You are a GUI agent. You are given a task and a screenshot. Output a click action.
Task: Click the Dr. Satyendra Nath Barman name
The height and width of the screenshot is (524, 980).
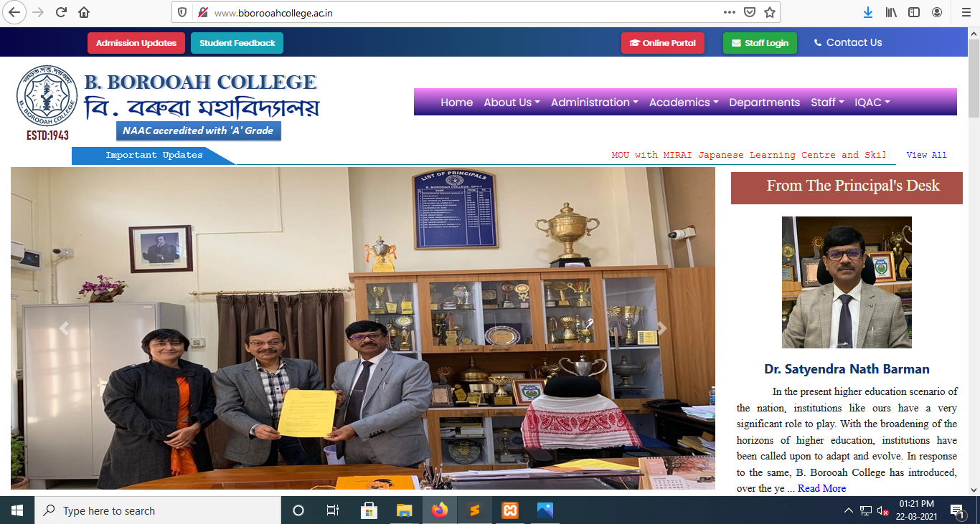[x=847, y=369]
